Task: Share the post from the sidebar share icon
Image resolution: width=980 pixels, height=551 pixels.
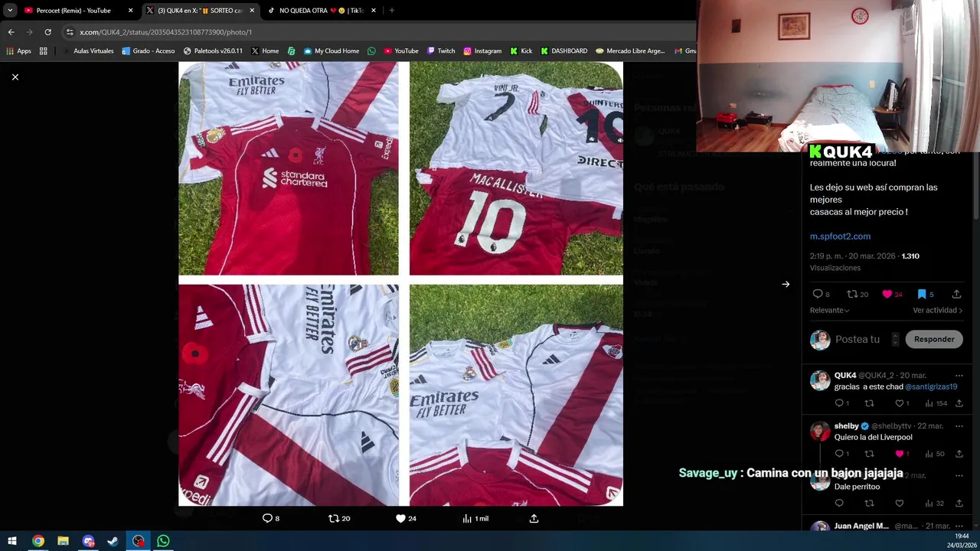Action: click(956, 294)
